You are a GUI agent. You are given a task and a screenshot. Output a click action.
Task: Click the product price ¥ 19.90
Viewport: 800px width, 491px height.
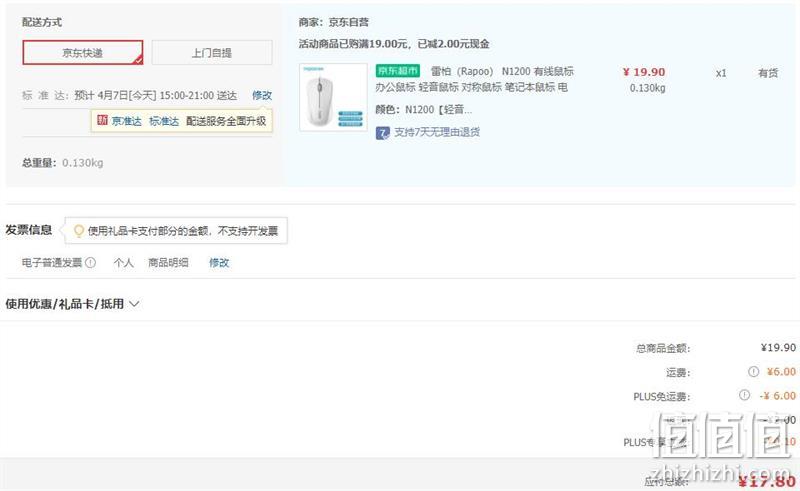coord(644,72)
